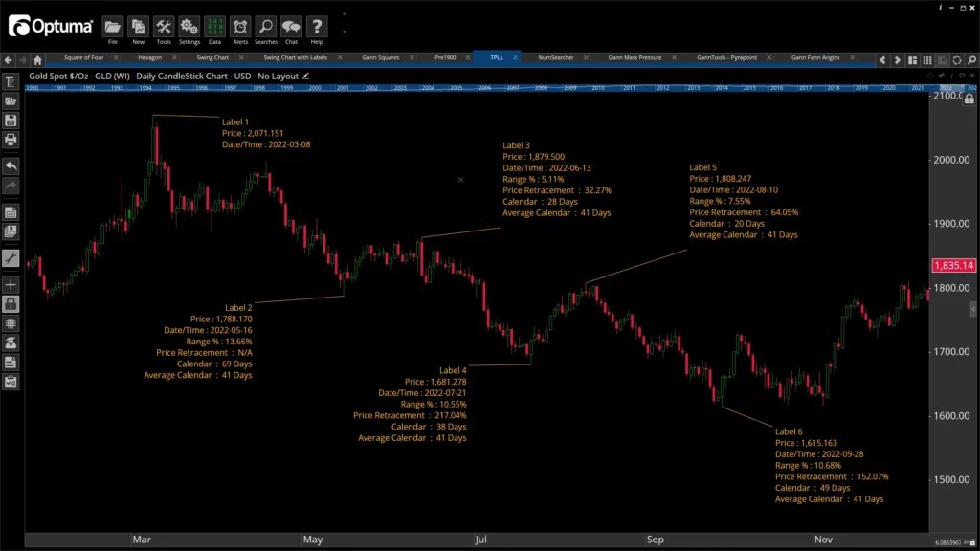Launch a new Search from the toolbar

point(264,26)
